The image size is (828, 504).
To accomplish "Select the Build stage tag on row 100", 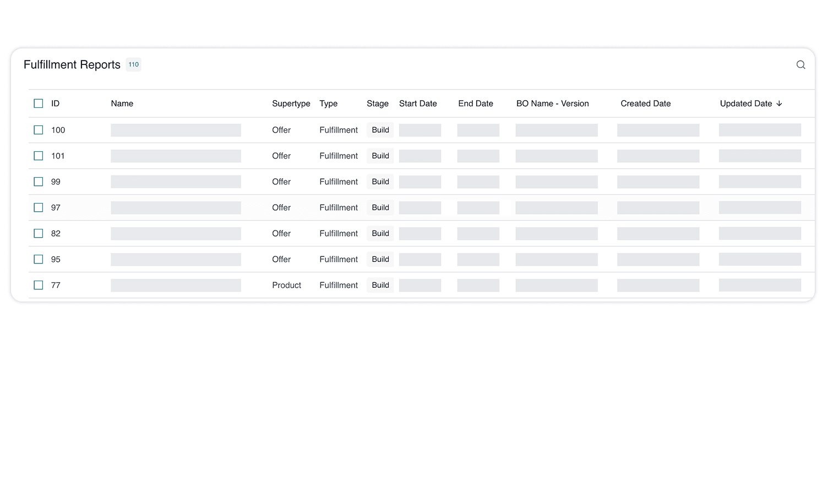I will click(x=380, y=130).
